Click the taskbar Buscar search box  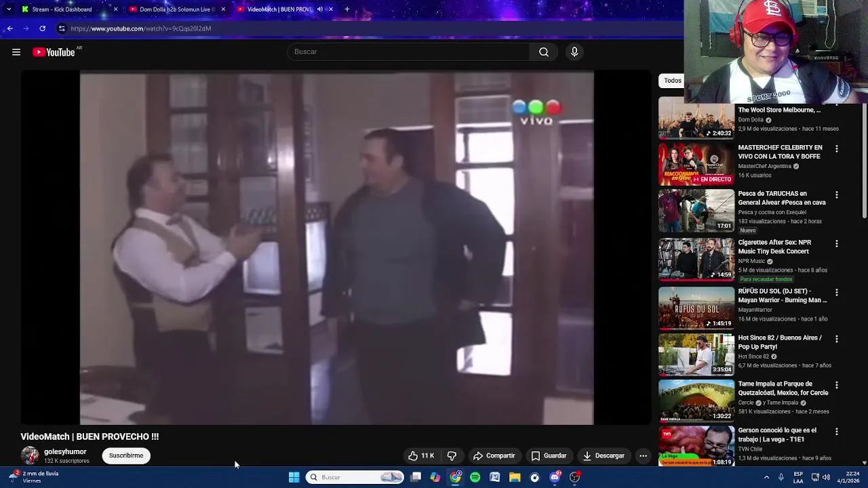click(x=355, y=477)
